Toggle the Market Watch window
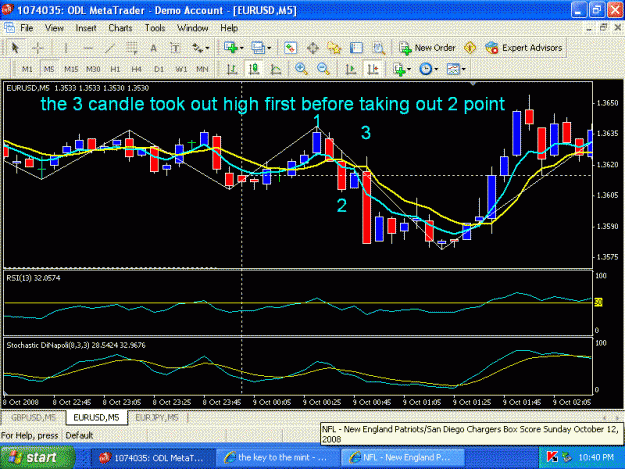This screenshot has width=625, height=469. (x=291, y=48)
